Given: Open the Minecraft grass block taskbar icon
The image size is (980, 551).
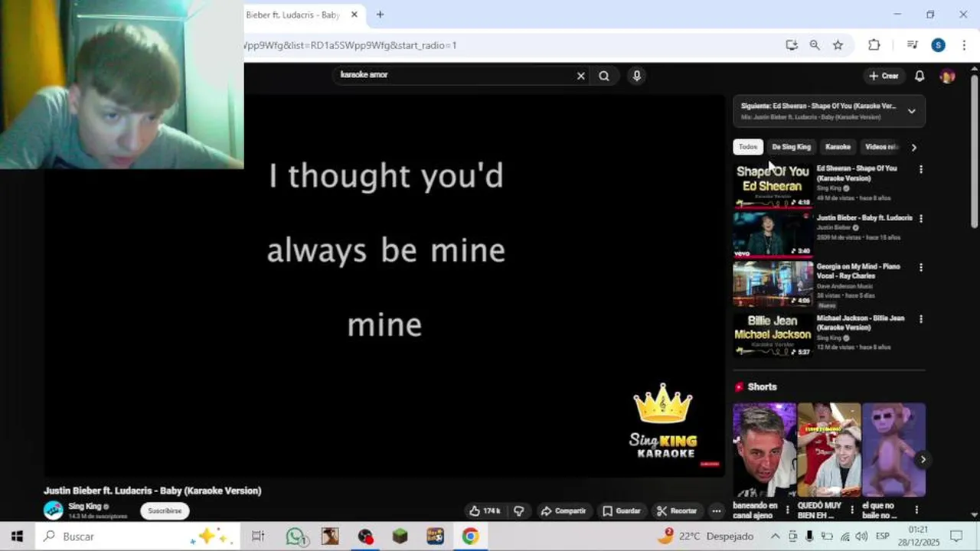Looking at the screenshot, I should coord(400,536).
